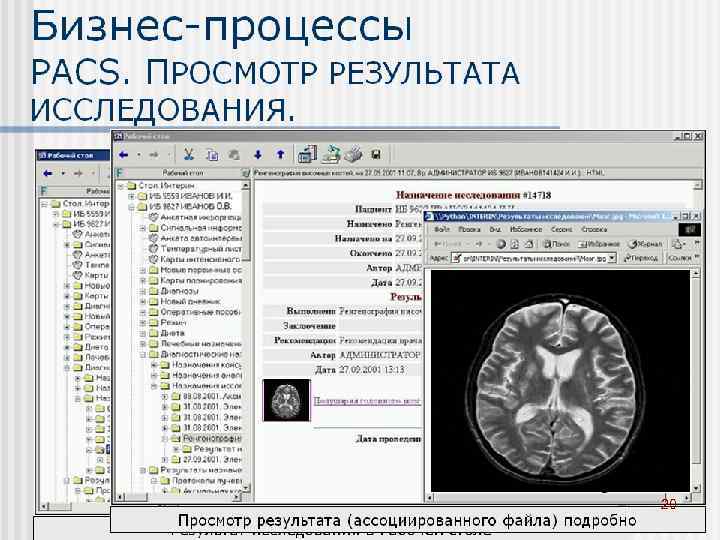Expand the Диета folder node
Viewport: 720px width, 540px height.
[x=143, y=333]
